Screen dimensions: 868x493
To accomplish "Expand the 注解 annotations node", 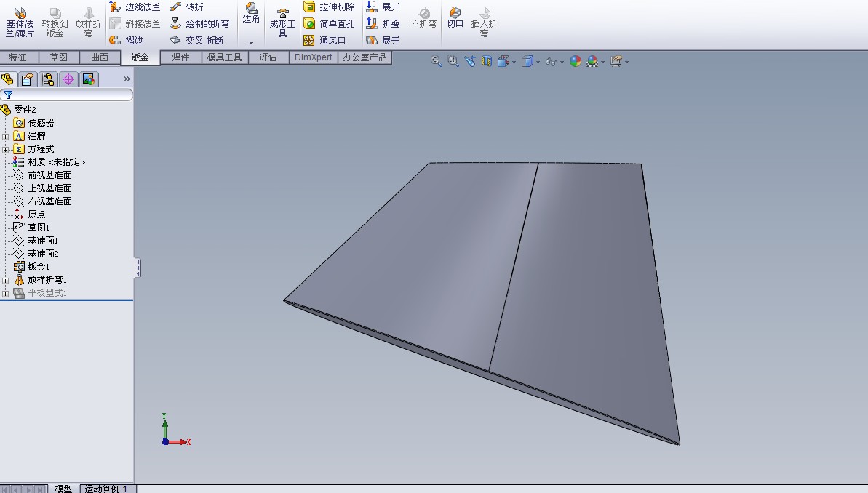I will (x=6, y=136).
